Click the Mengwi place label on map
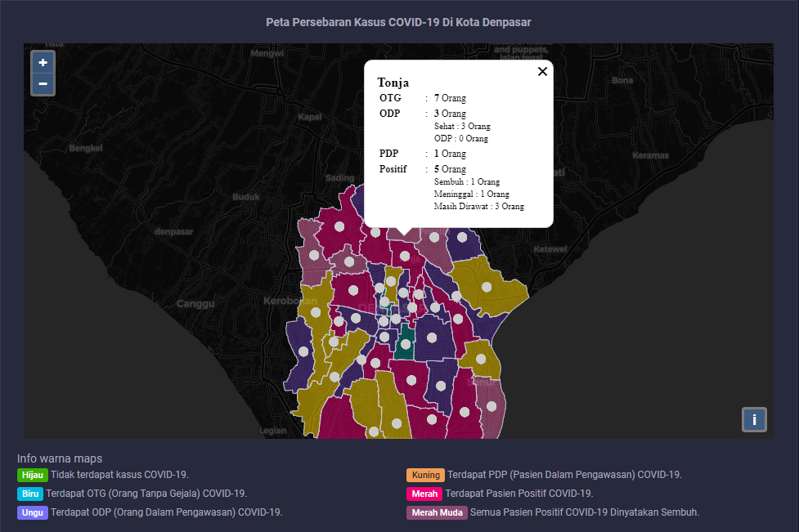The image size is (799, 532). click(x=267, y=54)
